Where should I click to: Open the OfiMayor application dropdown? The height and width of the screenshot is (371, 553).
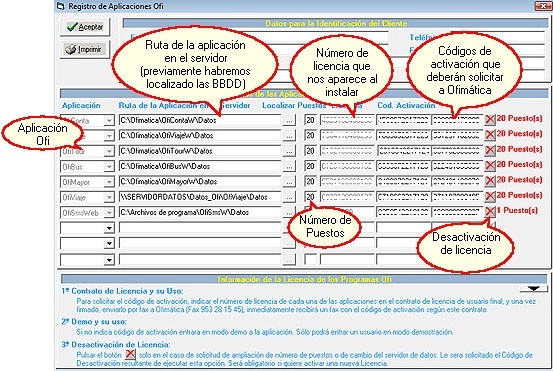click(x=109, y=182)
